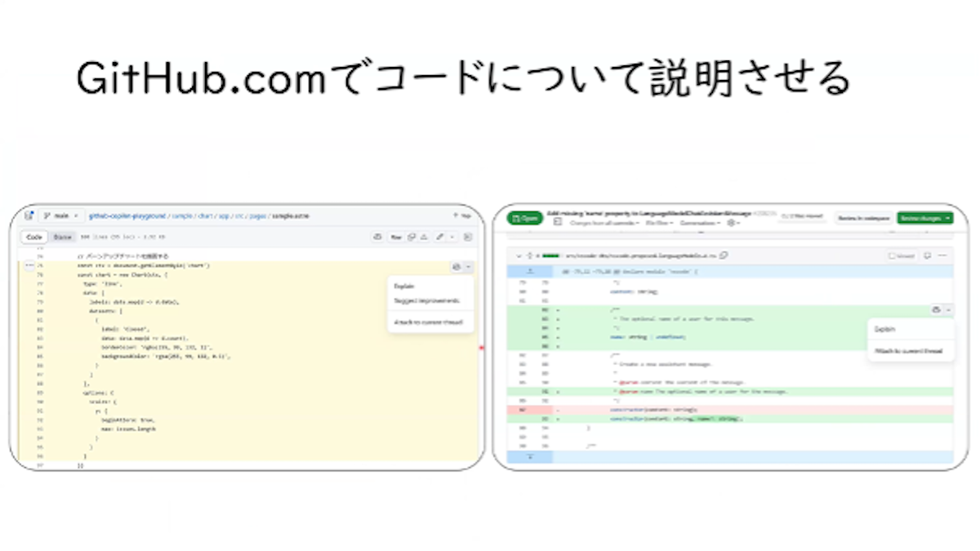The height and width of the screenshot is (551, 980).
Task: Open the three-dot line menu at line 75
Action: pos(29,266)
